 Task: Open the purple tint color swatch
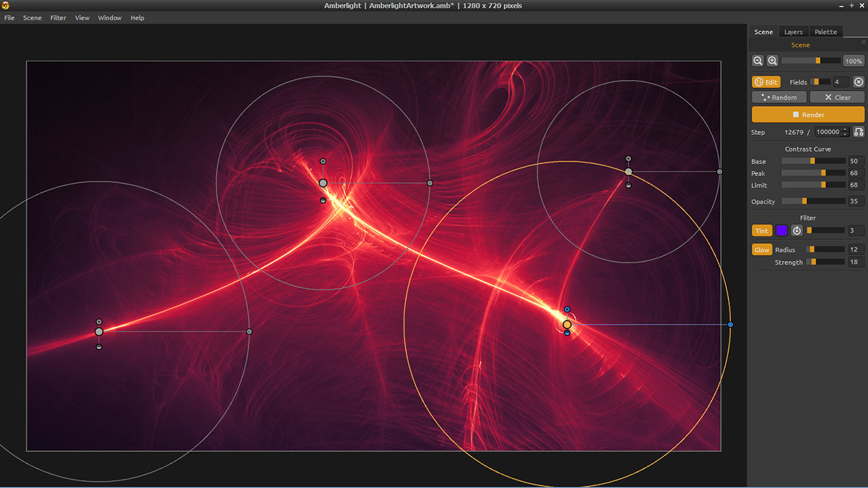click(782, 230)
